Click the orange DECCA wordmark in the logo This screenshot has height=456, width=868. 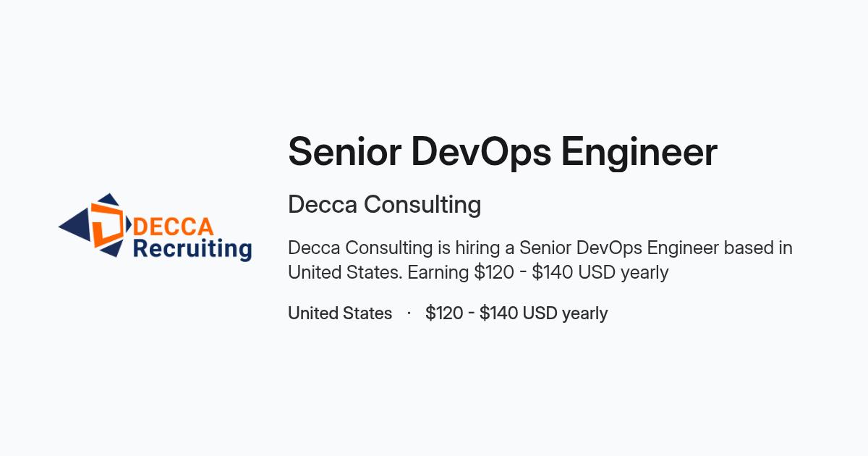click(173, 226)
